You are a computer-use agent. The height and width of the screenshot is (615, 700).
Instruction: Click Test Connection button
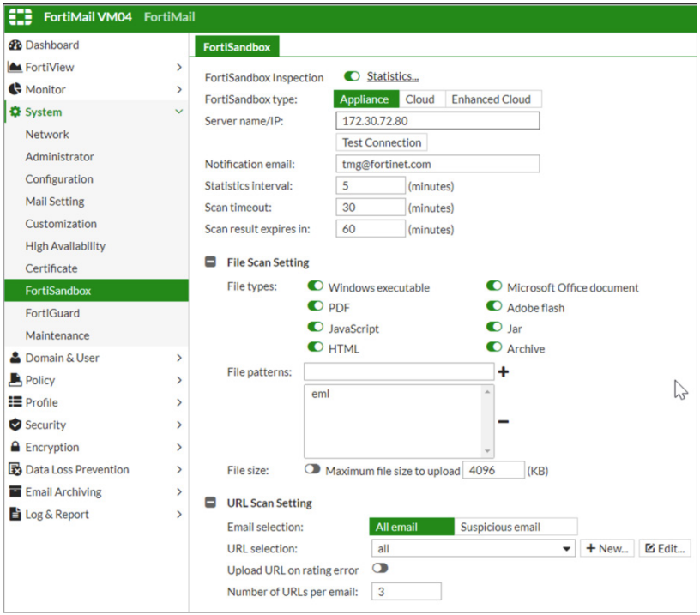click(382, 142)
